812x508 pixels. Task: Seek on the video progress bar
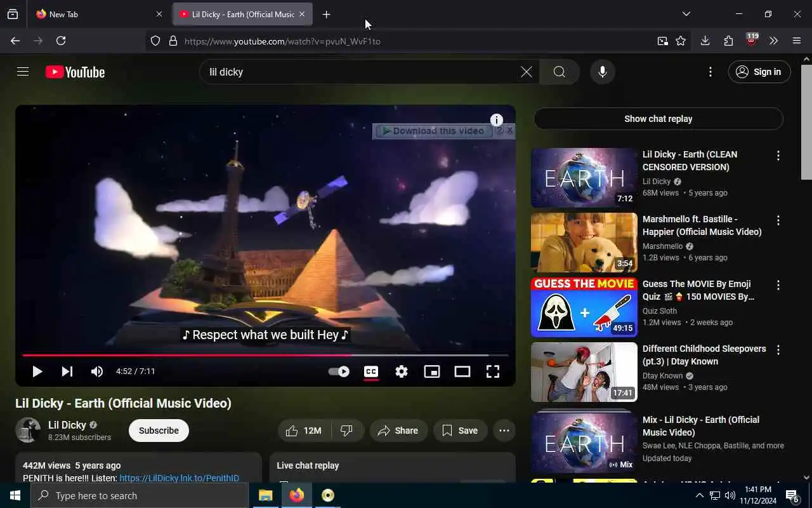pos(265,355)
